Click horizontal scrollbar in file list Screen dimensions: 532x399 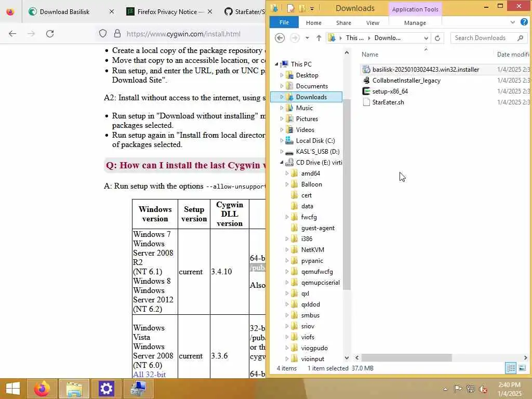click(x=406, y=357)
